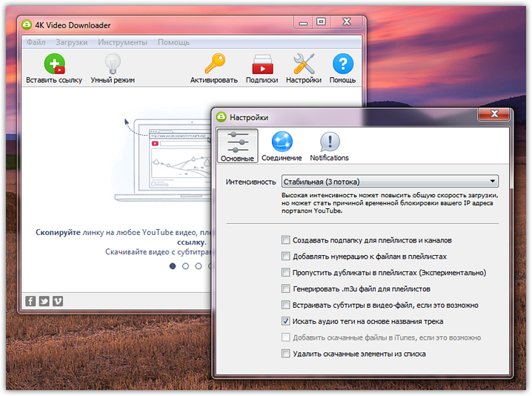The image size is (532, 396).
Task: Minimize the 4K Video Downloader window
Action: pyautogui.click(x=303, y=22)
